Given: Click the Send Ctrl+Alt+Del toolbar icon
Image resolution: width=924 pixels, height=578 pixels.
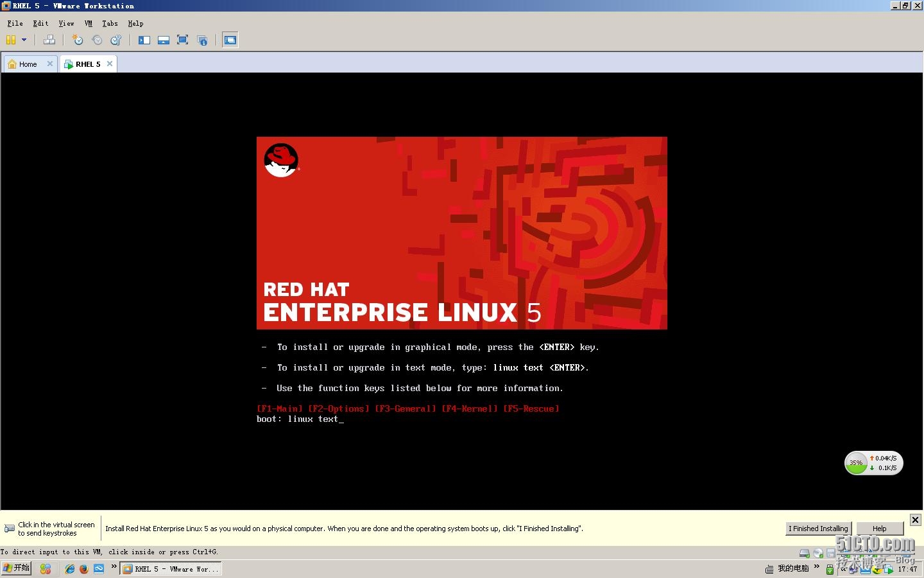Looking at the screenshot, I should click(x=49, y=40).
